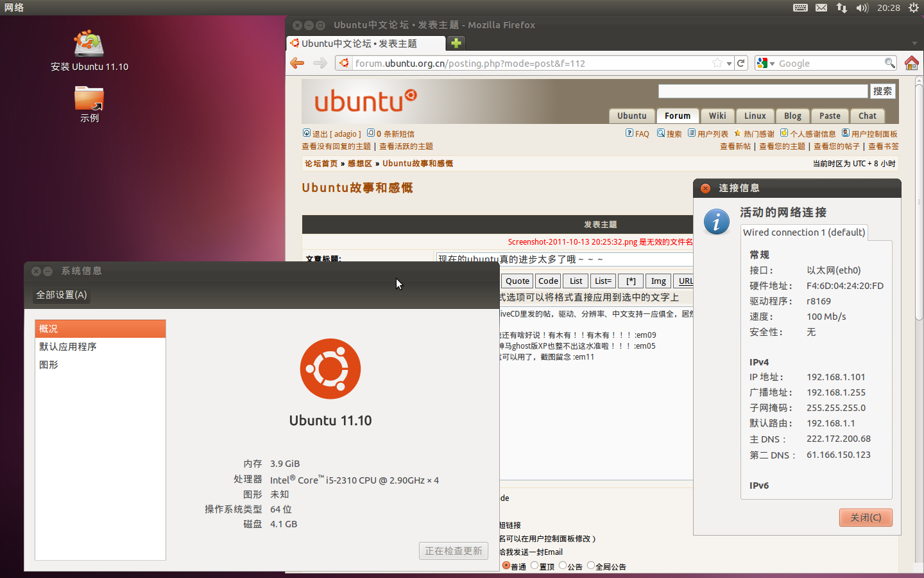The height and width of the screenshot is (578, 924).
Task: Open the 感想区 breadcrumb
Action: tap(360, 164)
